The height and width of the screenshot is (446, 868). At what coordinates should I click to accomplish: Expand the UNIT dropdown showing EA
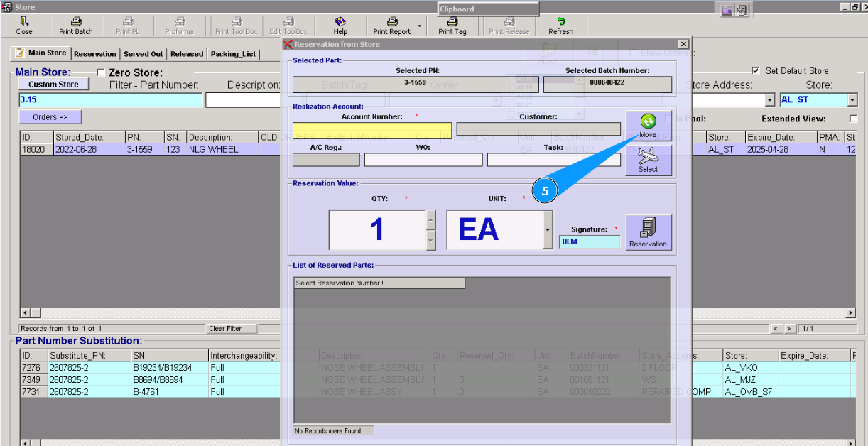[x=547, y=229]
